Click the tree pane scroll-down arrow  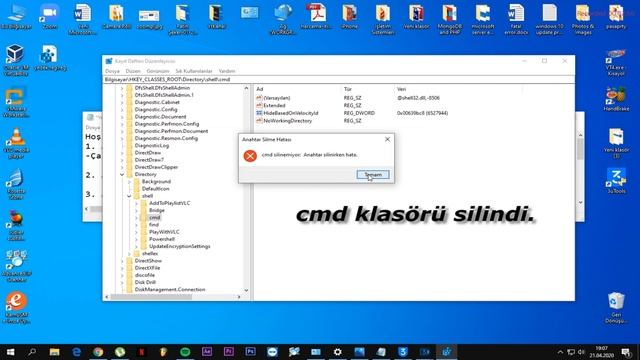(246, 290)
